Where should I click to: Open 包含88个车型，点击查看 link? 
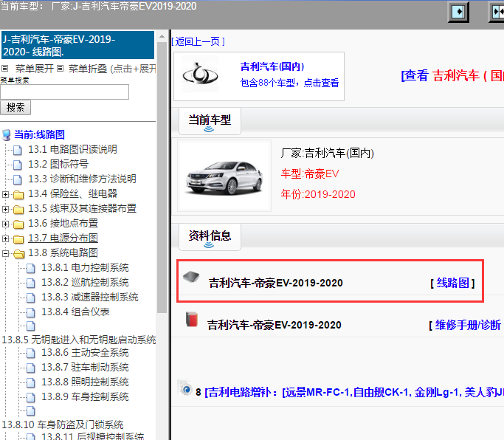click(x=289, y=83)
